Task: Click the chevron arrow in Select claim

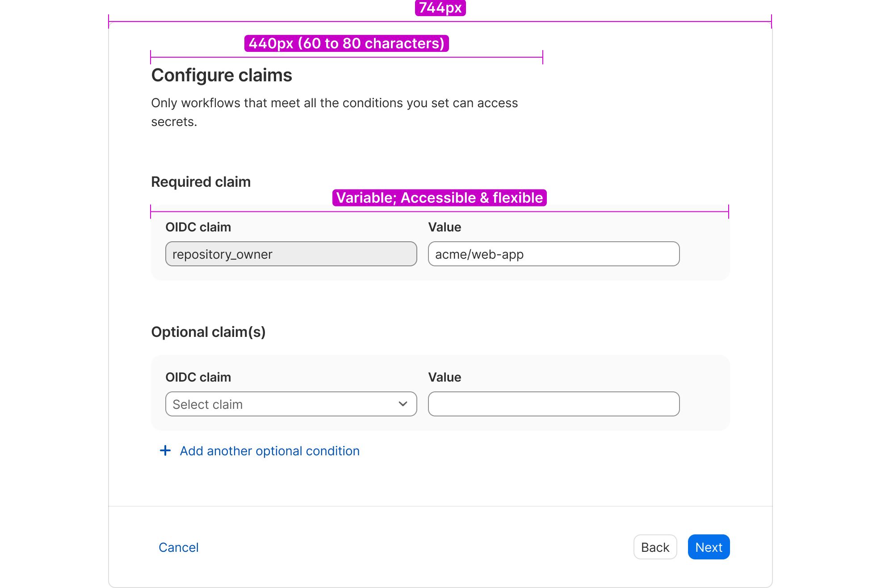Action: coord(403,404)
